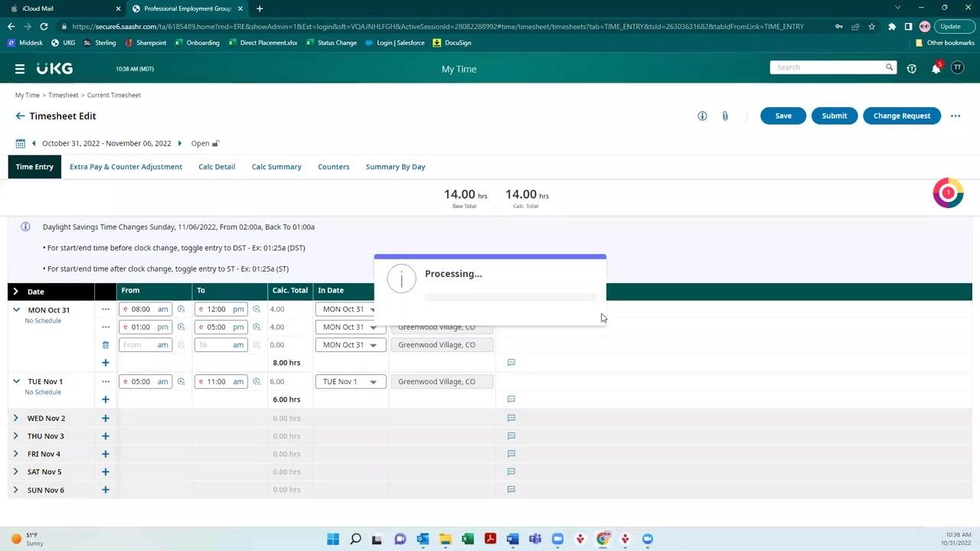Add a time entry for THU Nov 3
This screenshot has width=980, height=551.
(x=106, y=436)
